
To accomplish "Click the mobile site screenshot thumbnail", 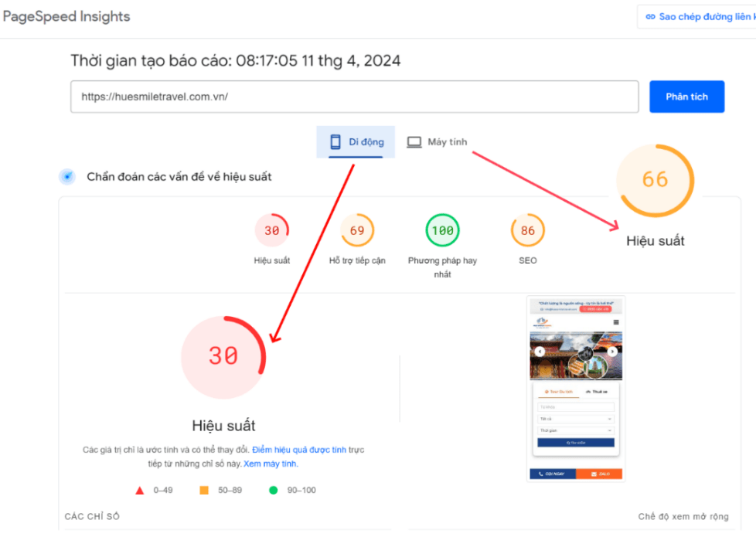I will [576, 389].
